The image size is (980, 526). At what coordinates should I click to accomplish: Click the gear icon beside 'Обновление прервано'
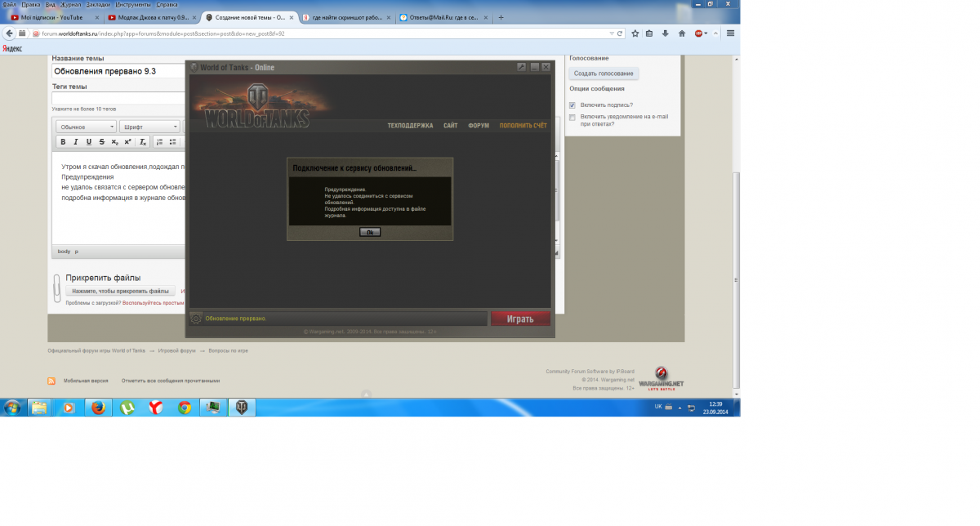pyautogui.click(x=196, y=319)
